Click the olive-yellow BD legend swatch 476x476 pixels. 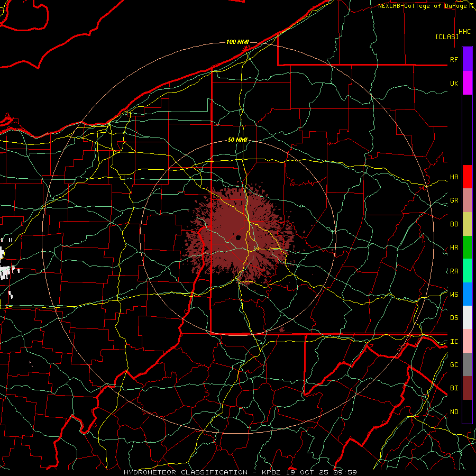click(x=467, y=224)
